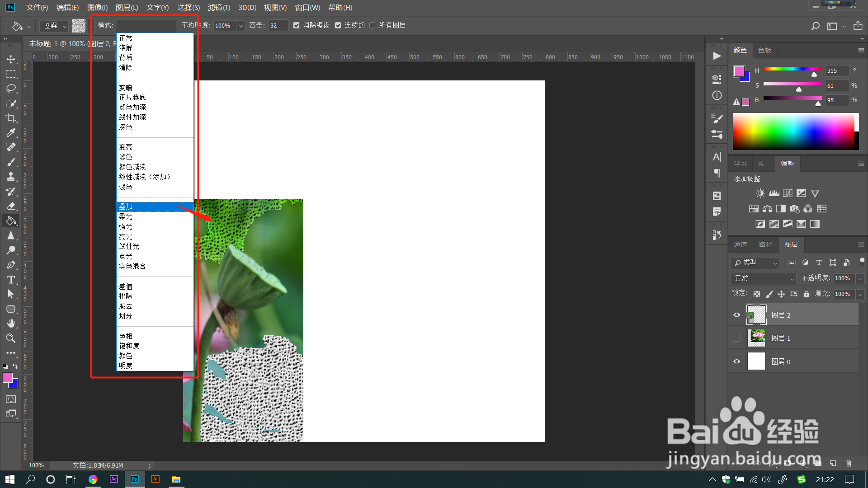Click the Brightness/Contrast adjustment icon

(760, 193)
